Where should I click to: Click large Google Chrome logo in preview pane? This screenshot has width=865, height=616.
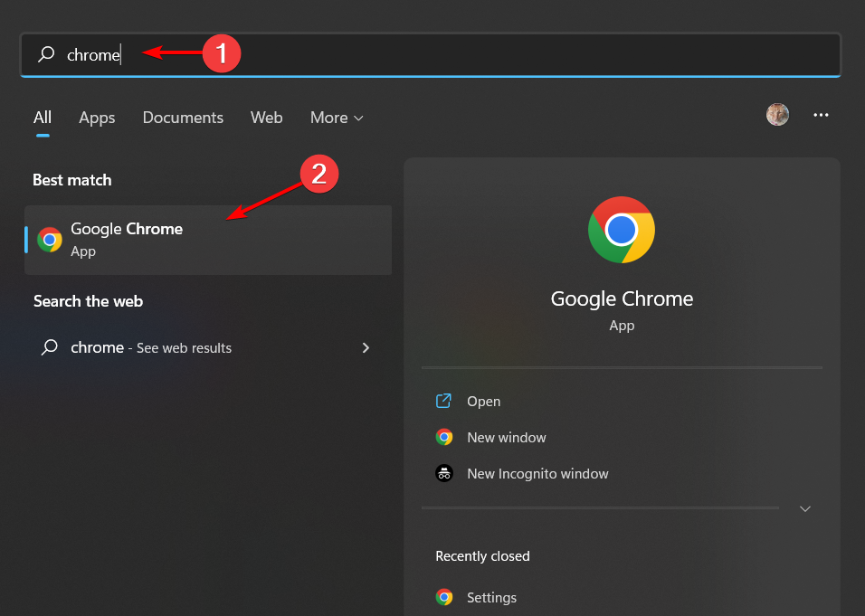pos(622,230)
